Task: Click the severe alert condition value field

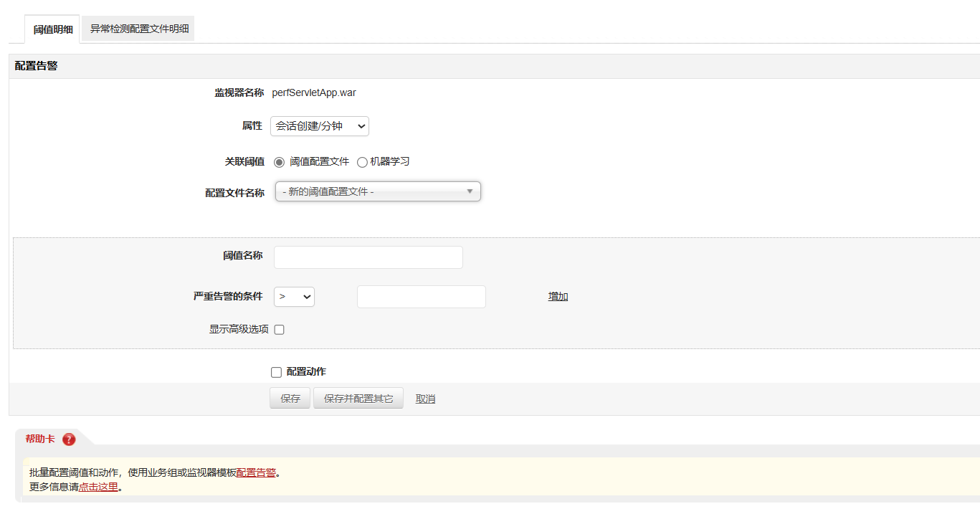Action: click(421, 296)
